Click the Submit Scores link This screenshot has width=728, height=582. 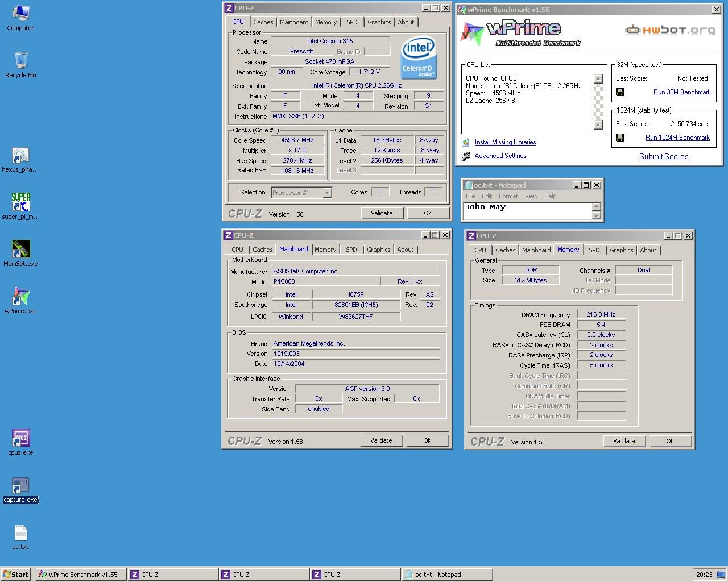664,156
